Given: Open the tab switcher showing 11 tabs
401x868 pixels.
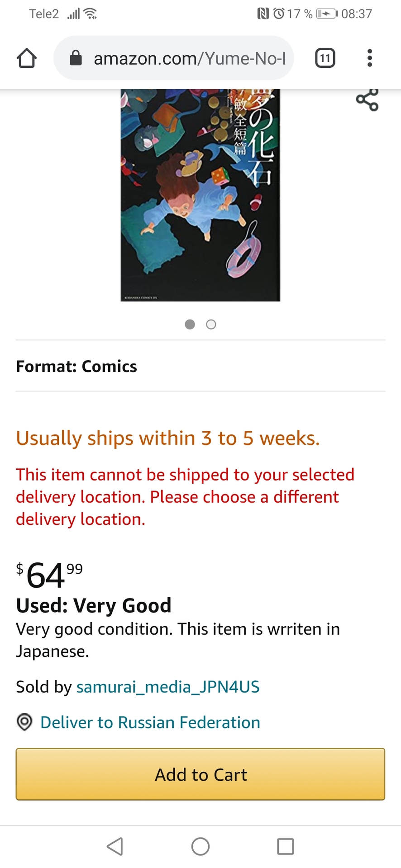Looking at the screenshot, I should tap(325, 58).
